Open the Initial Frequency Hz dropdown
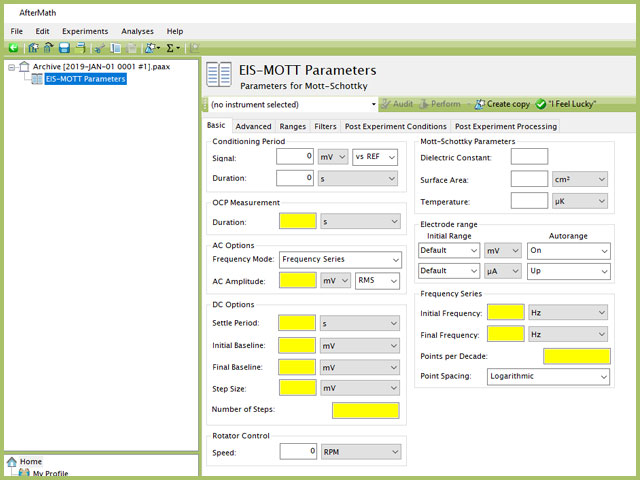Screen dimensions: 640x480 click(x=568, y=313)
